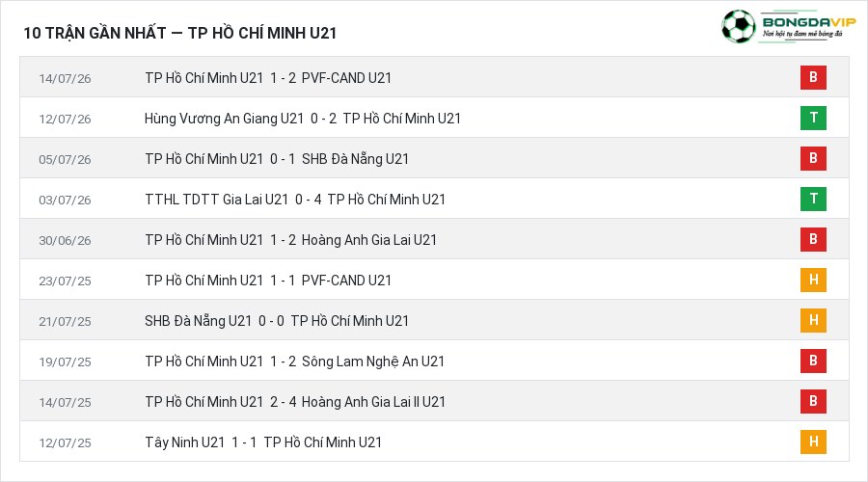The width and height of the screenshot is (868, 482).
Task: Click the BongdaVIP soccer ball logo
Action: click(x=738, y=26)
